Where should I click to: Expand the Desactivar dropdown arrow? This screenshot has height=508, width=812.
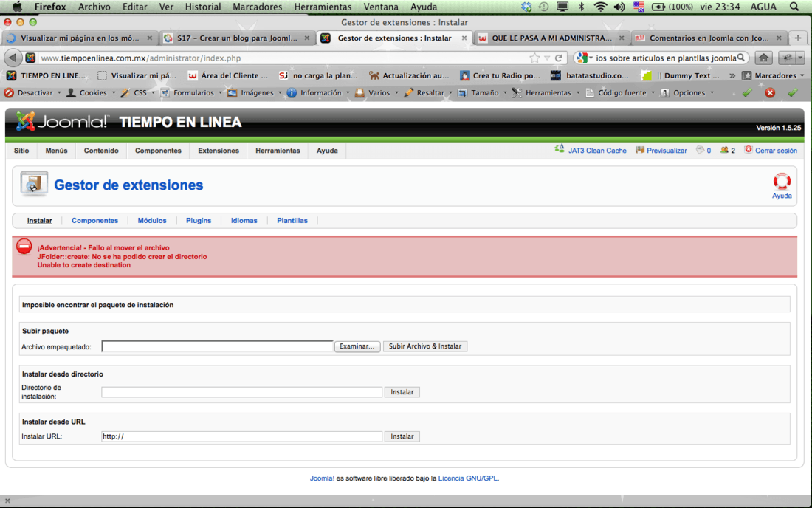pyautogui.click(x=59, y=93)
